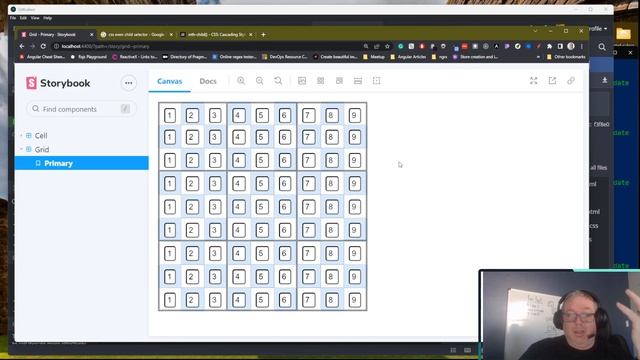Bookmark this page with the star icon
This screenshot has width=640, height=360.
coord(387,47)
